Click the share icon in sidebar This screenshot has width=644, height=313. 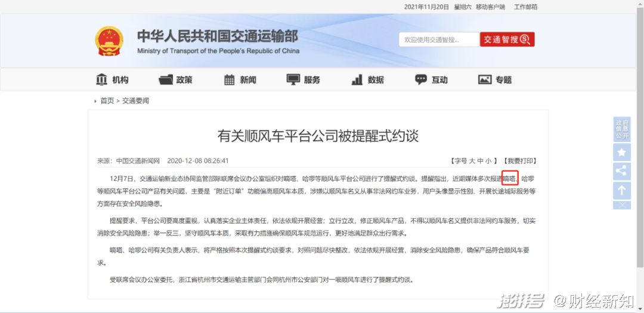(x=622, y=171)
